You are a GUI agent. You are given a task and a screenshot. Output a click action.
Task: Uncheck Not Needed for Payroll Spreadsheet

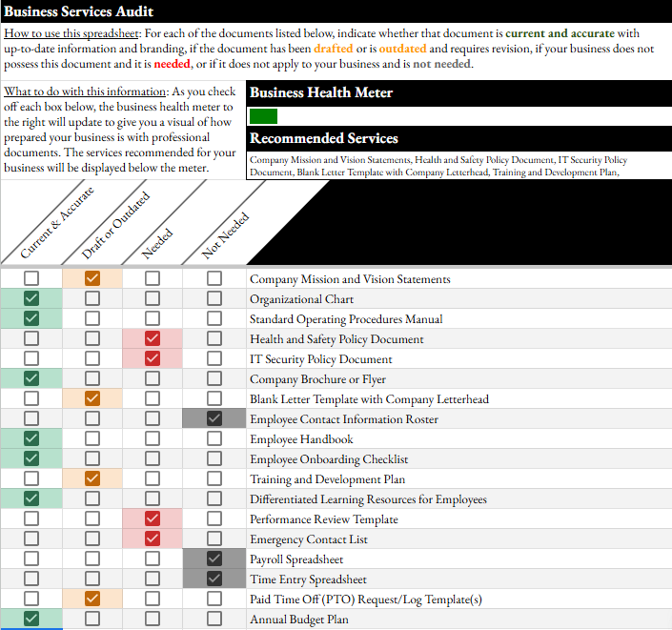coord(214,559)
